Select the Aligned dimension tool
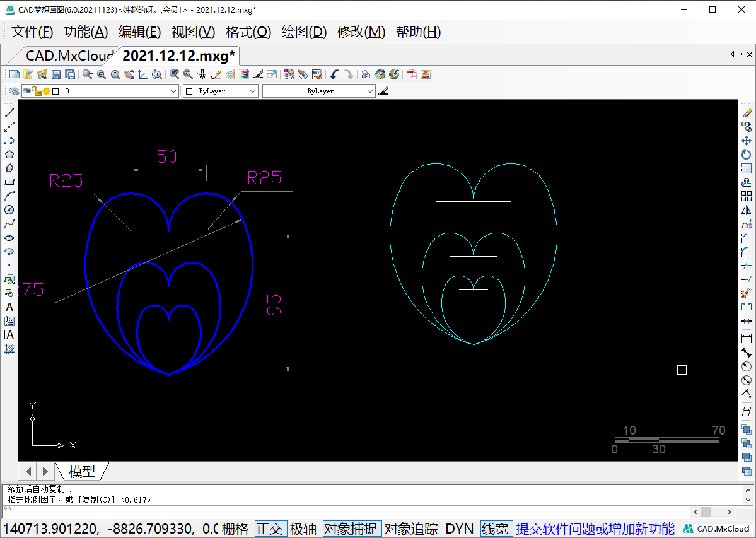756x538 pixels. click(x=747, y=353)
